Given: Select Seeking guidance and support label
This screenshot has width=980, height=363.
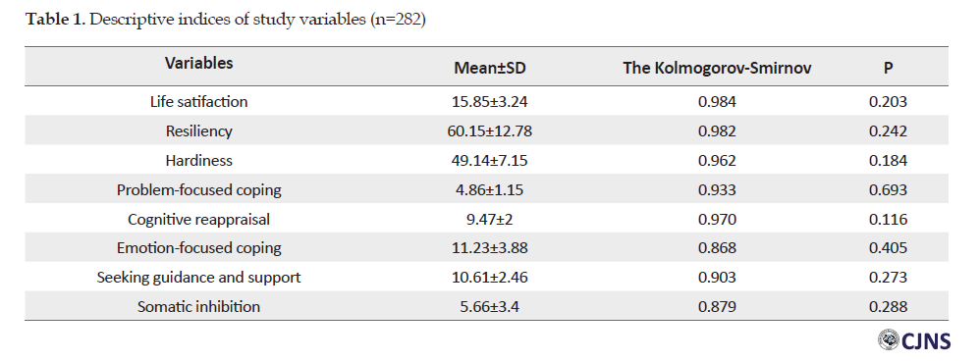Looking at the screenshot, I should [198, 278].
